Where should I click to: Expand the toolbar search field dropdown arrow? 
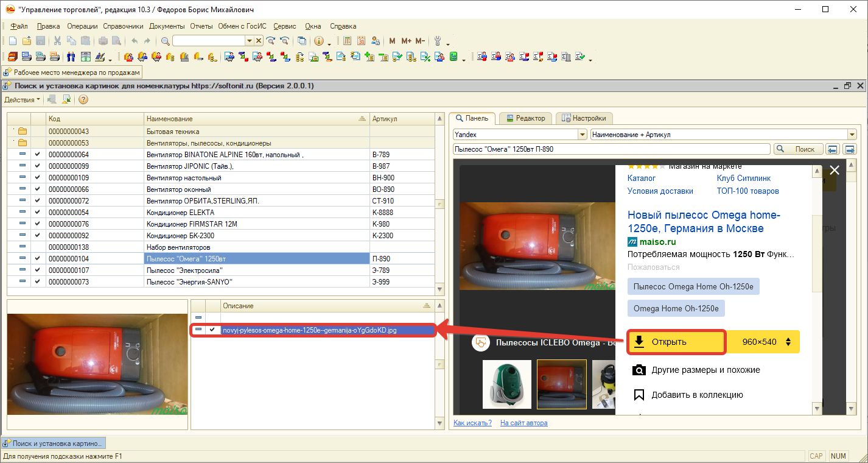[249, 41]
